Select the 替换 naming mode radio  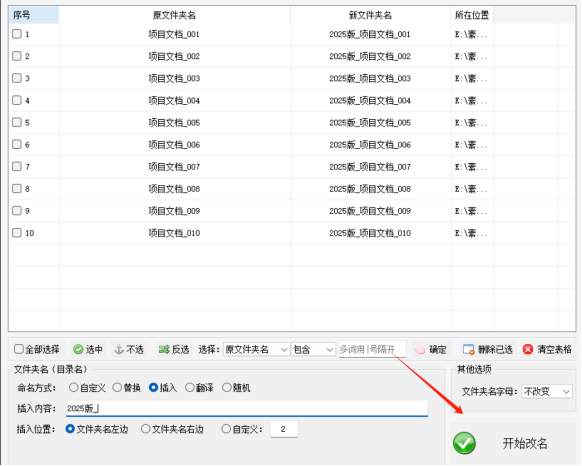click(x=117, y=388)
